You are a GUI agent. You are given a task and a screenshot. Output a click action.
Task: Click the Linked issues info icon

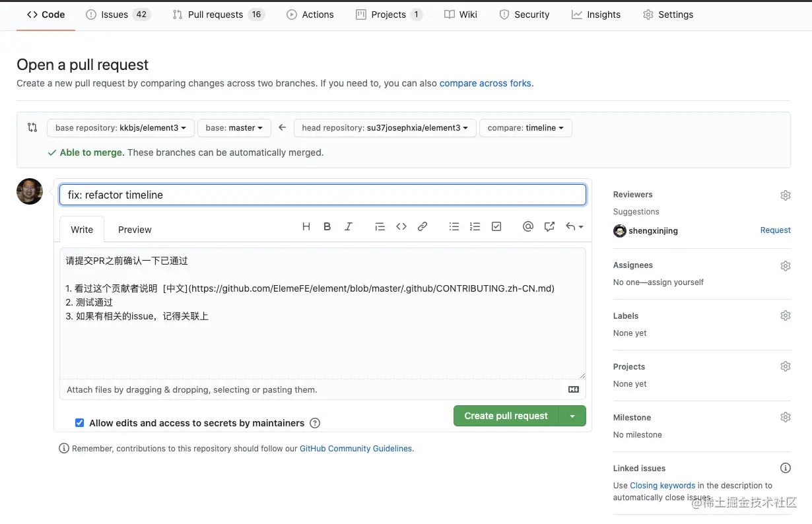tap(785, 468)
